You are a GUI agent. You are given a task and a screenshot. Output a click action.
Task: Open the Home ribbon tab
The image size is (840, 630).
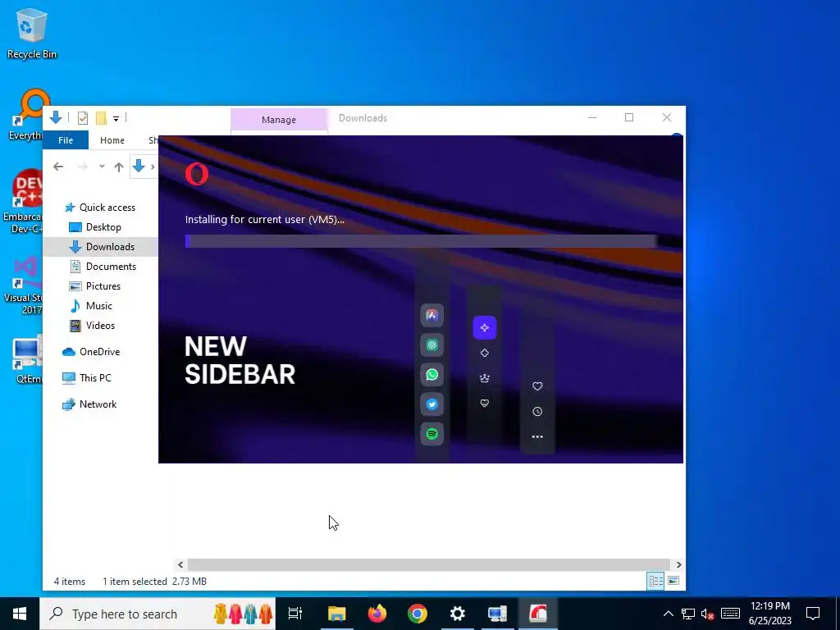[112, 139]
